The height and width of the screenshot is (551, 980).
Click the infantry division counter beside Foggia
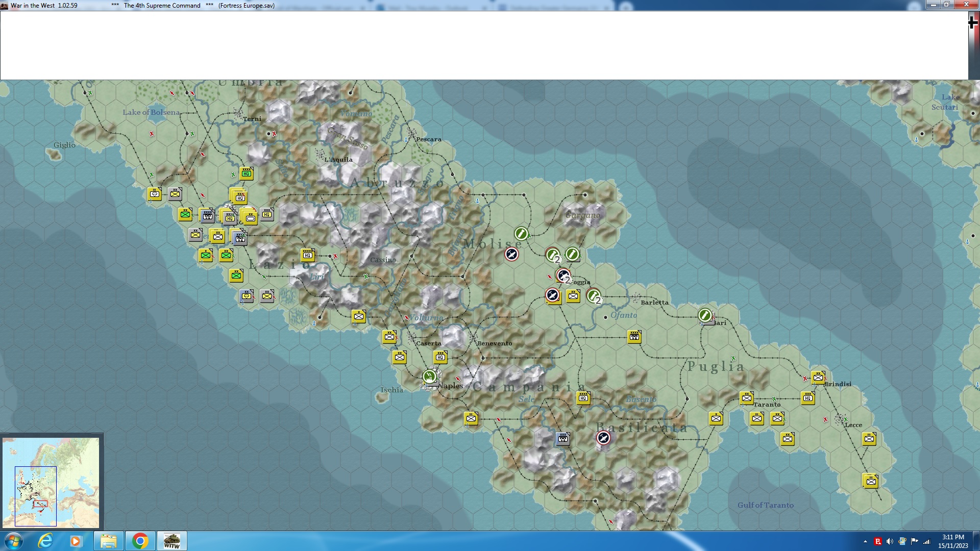(x=573, y=296)
